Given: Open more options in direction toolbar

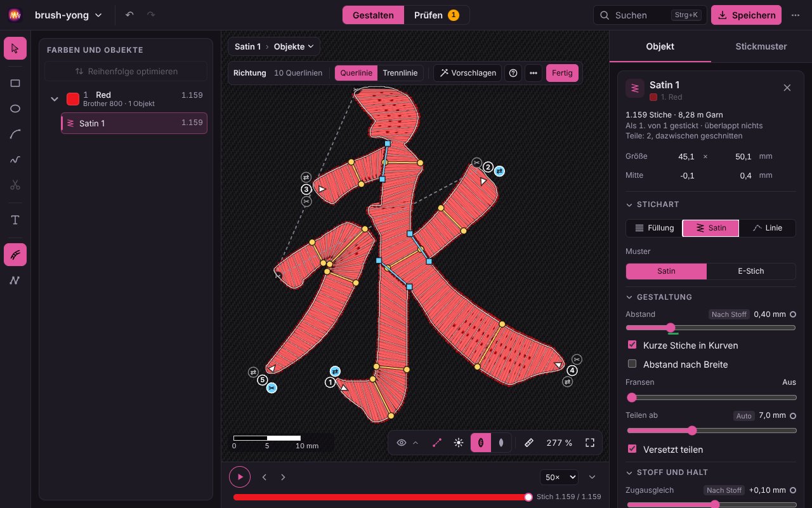Looking at the screenshot, I should [x=534, y=73].
